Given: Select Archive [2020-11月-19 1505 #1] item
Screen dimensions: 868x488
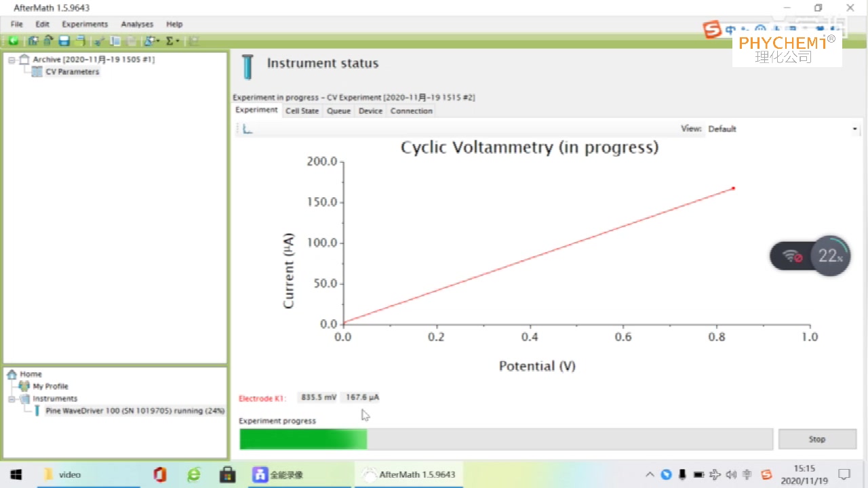Looking at the screenshot, I should [x=94, y=60].
